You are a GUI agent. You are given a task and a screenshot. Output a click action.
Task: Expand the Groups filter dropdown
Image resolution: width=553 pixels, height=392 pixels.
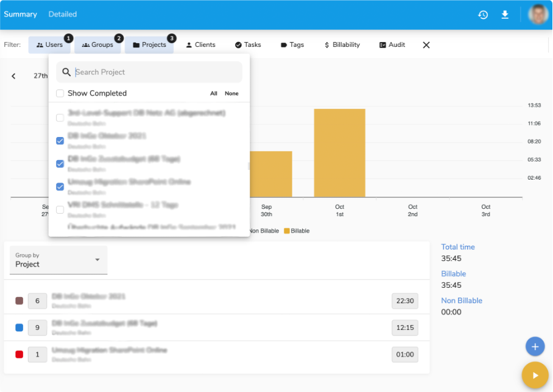pos(97,45)
